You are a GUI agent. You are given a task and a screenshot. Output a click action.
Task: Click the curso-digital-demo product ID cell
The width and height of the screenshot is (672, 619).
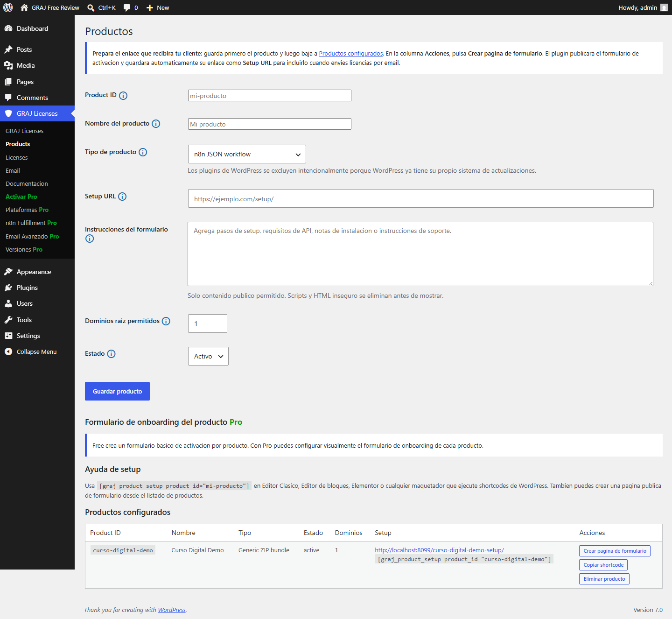(x=123, y=550)
